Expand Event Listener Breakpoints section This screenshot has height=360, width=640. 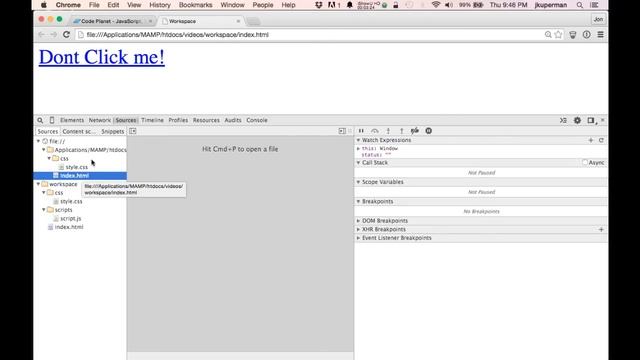358,238
